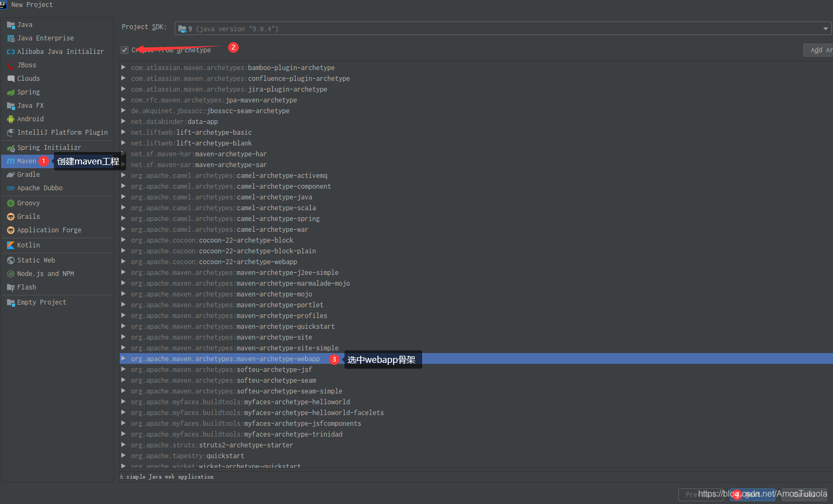Open the Project SDK dropdown arrow
Image resolution: width=833 pixels, height=504 pixels.
(x=825, y=29)
